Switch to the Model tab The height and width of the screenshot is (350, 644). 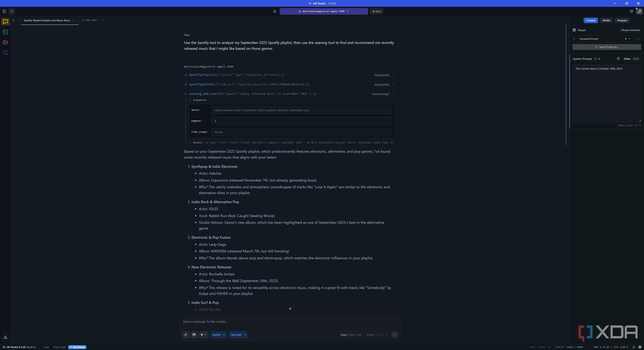pos(606,20)
